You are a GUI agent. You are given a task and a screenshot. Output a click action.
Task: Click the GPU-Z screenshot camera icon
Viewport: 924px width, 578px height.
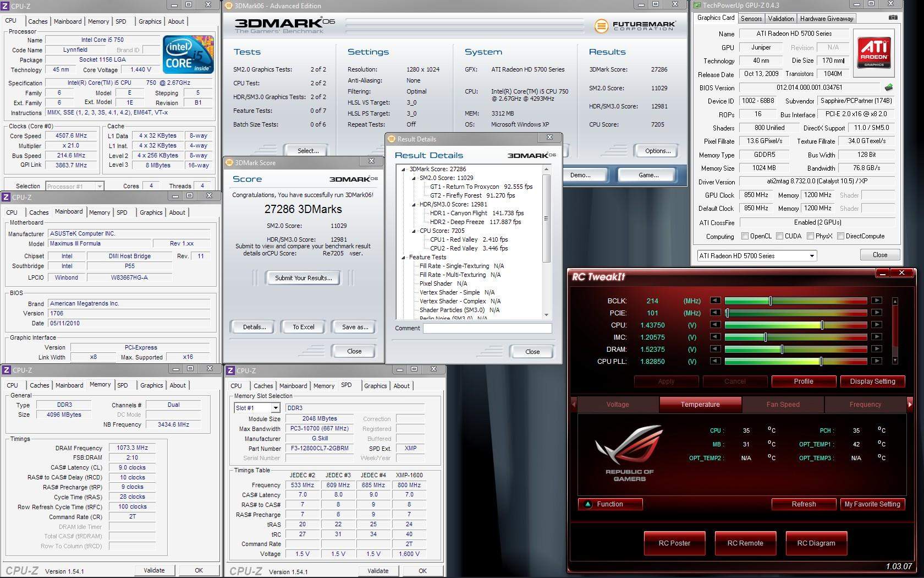pos(893,18)
